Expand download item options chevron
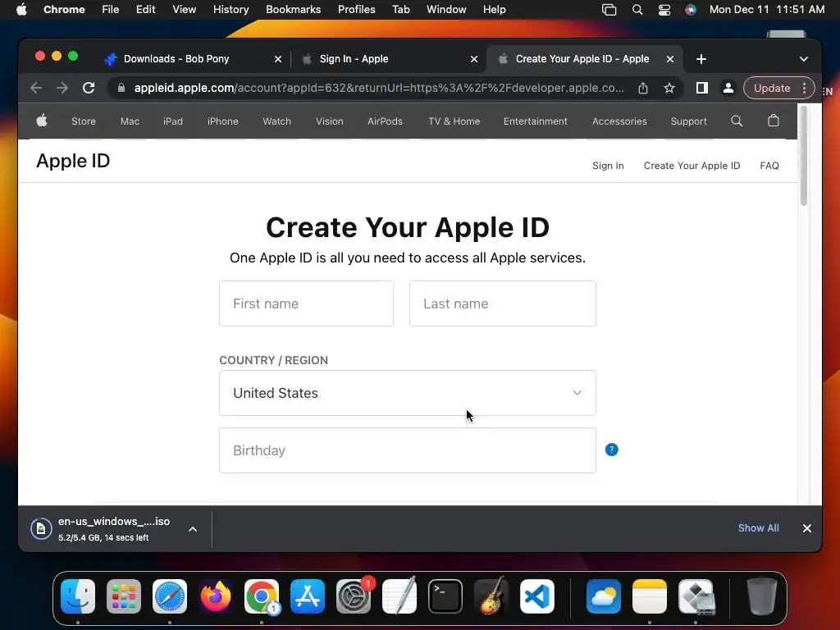This screenshot has height=630, width=840. 193,529
